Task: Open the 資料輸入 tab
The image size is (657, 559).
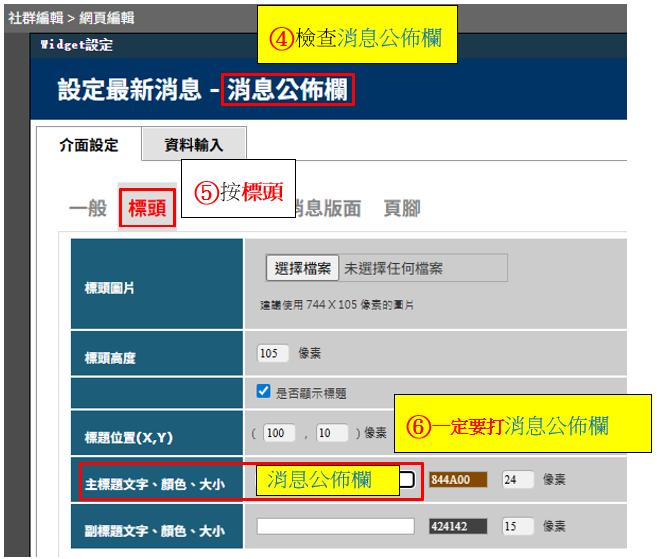Action: pyautogui.click(x=194, y=145)
